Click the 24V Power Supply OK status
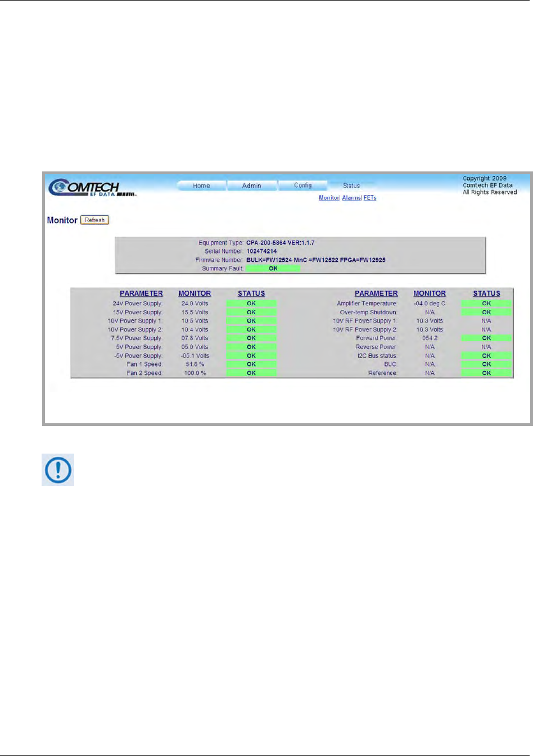 (251, 304)
